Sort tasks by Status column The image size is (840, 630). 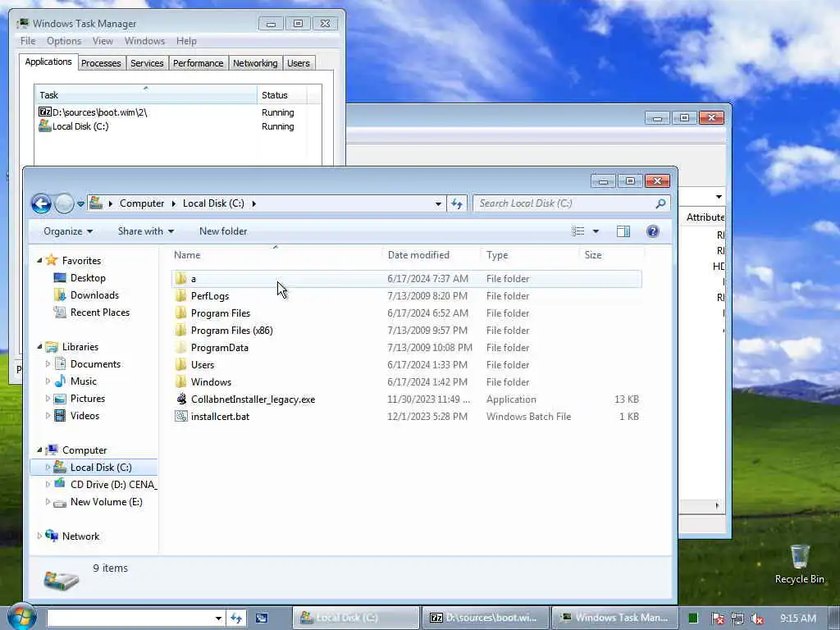click(x=282, y=95)
